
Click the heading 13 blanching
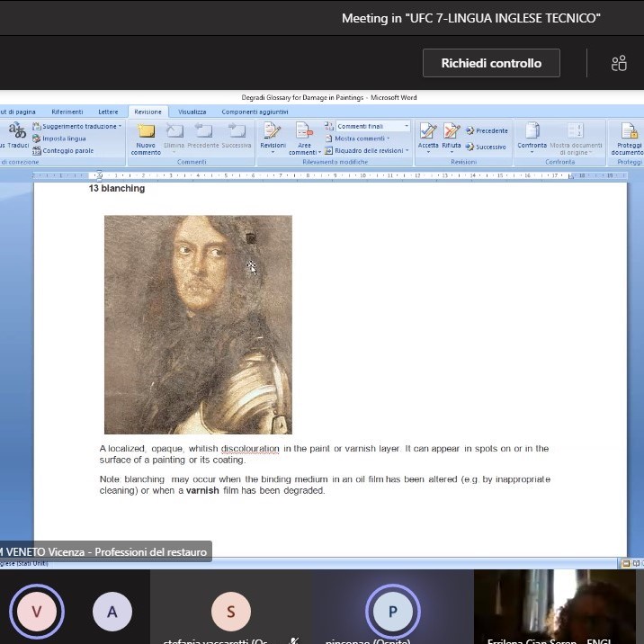117,189
